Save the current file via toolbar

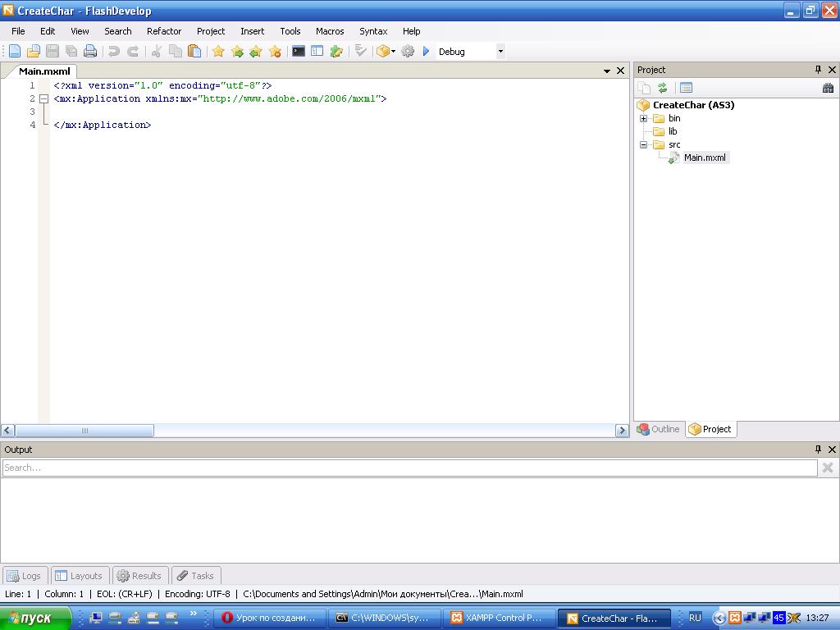pyautogui.click(x=52, y=52)
